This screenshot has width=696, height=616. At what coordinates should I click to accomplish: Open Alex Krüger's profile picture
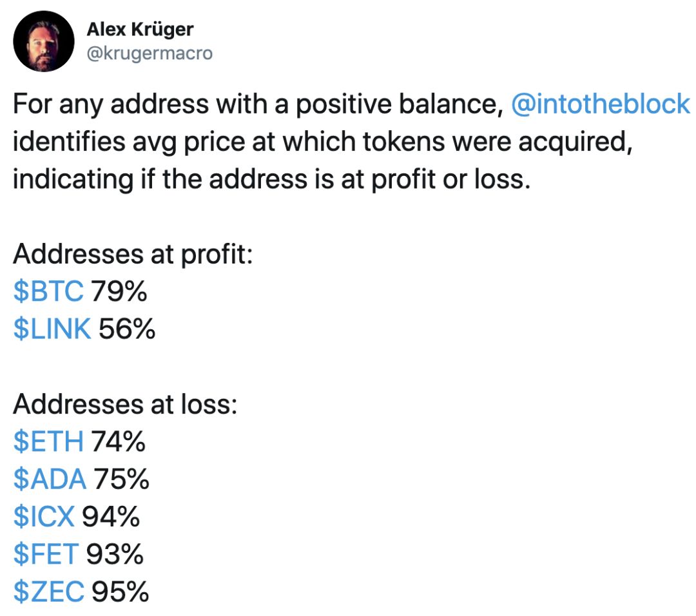click(x=44, y=41)
